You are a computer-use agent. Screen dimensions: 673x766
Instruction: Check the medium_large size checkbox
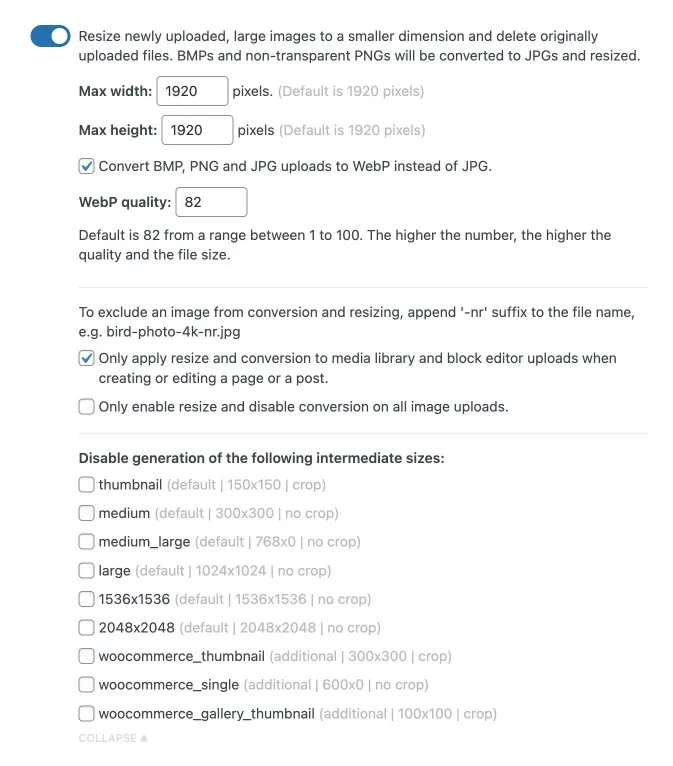[87, 542]
